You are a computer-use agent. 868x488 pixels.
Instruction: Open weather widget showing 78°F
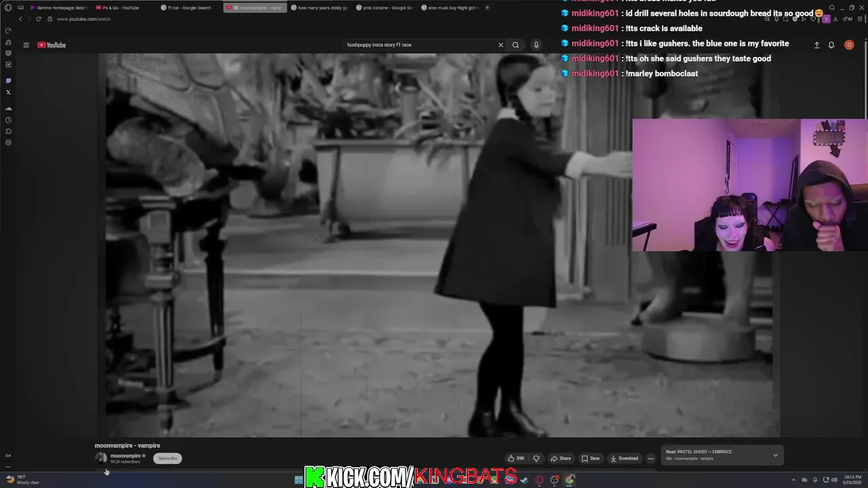22,480
